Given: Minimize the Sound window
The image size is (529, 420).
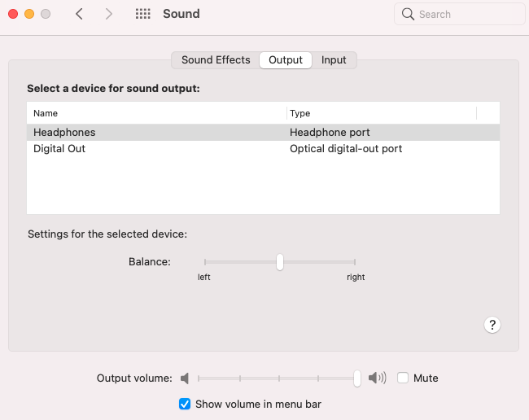Looking at the screenshot, I should (x=29, y=14).
